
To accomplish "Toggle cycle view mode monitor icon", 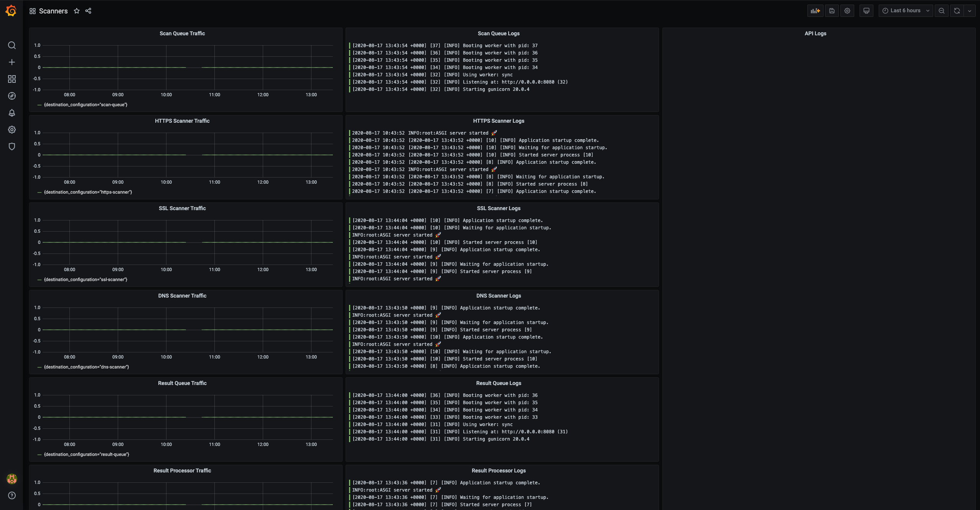I will point(866,11).
